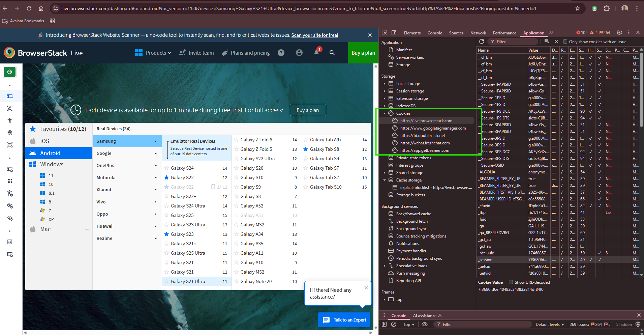Image resolution: width=644 pixels, height=335 pixels.
Task: Click Buy a plan green button
Action: pos(363,53)
